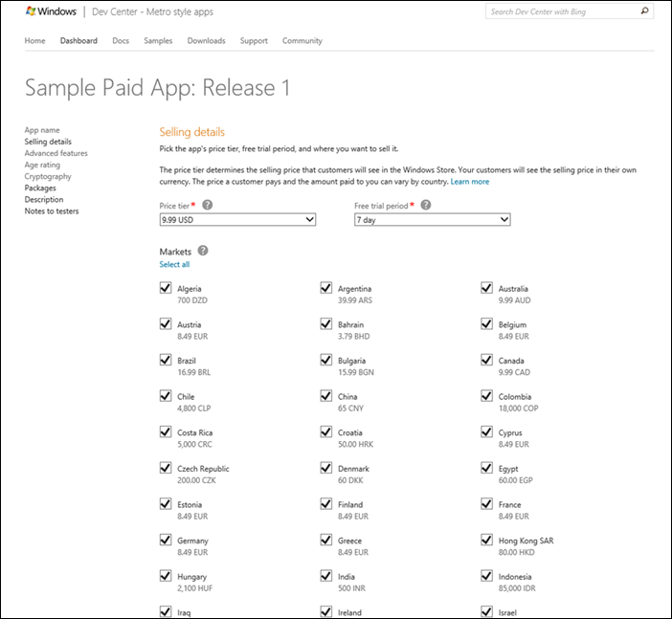Image resolution: width=672 pixels, height=619 pixels.
Task: Open the Community navigation item
Action: (302, 41)
